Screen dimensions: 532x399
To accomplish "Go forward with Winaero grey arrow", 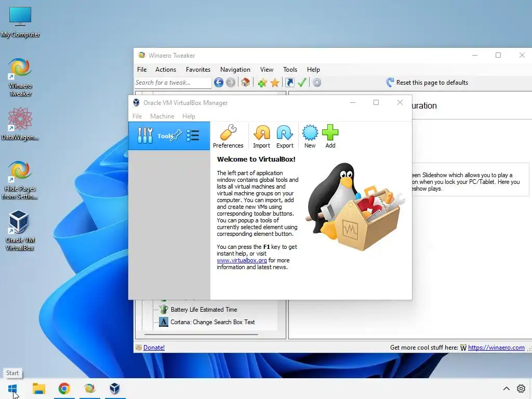I will 230,83.
